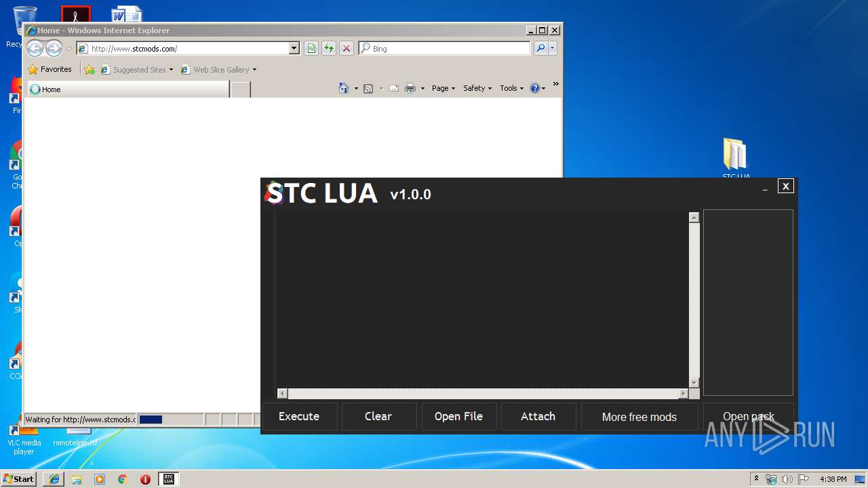This screenshot has height=488, width=868.
Task: Click inside the STC LUA script editor
Action: click(x=481, y=298)
